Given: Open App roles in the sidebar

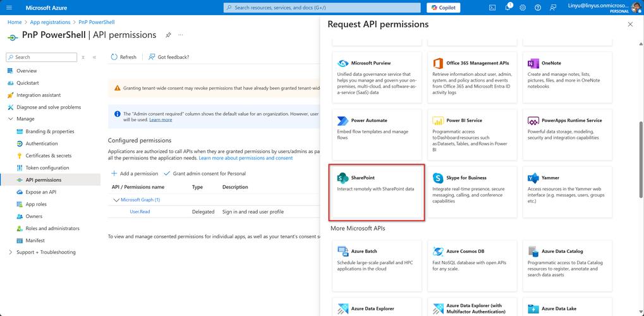Looking at the screenshot, I should [36, 204].
